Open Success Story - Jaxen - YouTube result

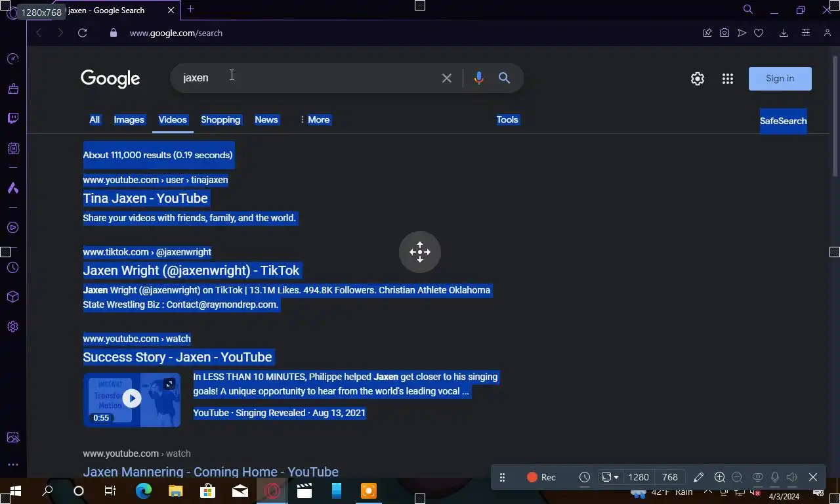pos(177,357)
